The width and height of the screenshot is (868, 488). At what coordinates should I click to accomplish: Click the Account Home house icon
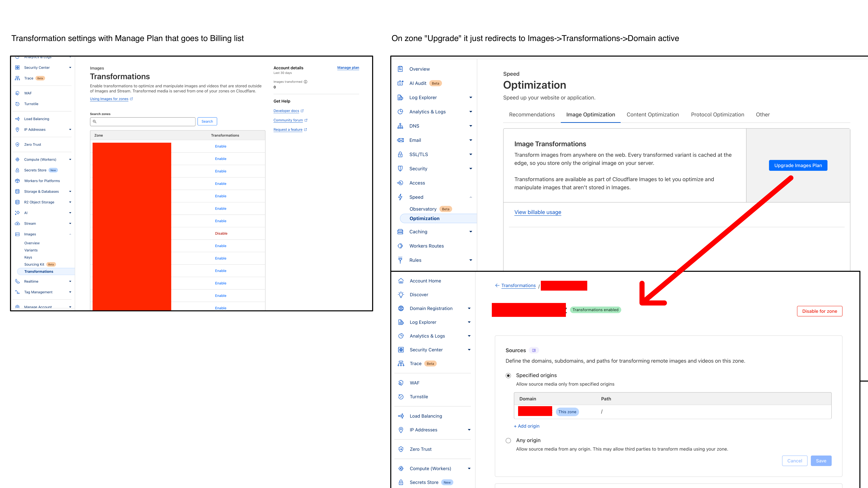(401, 281)
